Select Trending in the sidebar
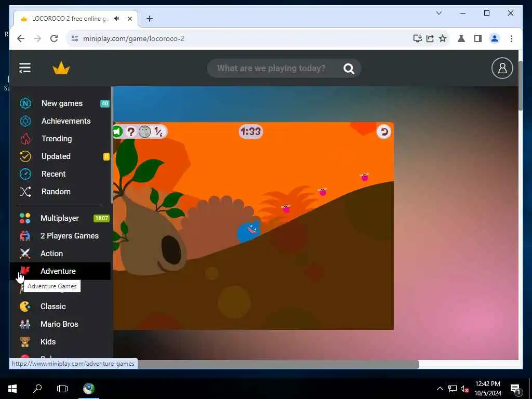532x399 pixels. click(57, 138)
